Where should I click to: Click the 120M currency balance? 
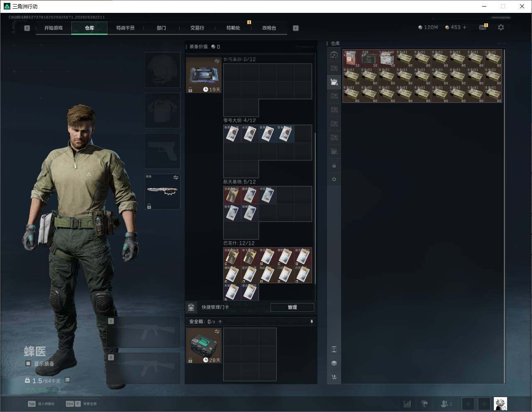click(428, 27)
